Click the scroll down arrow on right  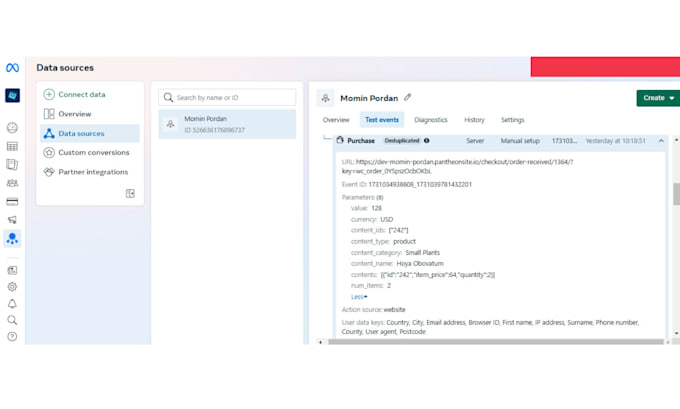(x=677, y=334)
